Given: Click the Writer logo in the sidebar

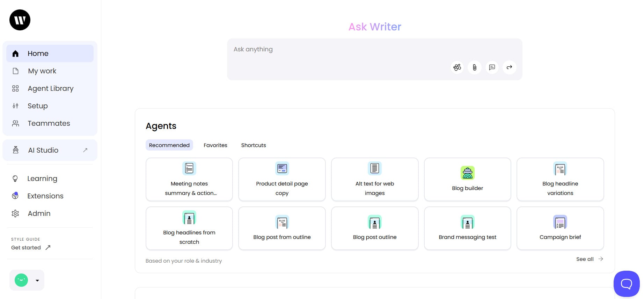Looking at the screenshot, I should [20, 20].
